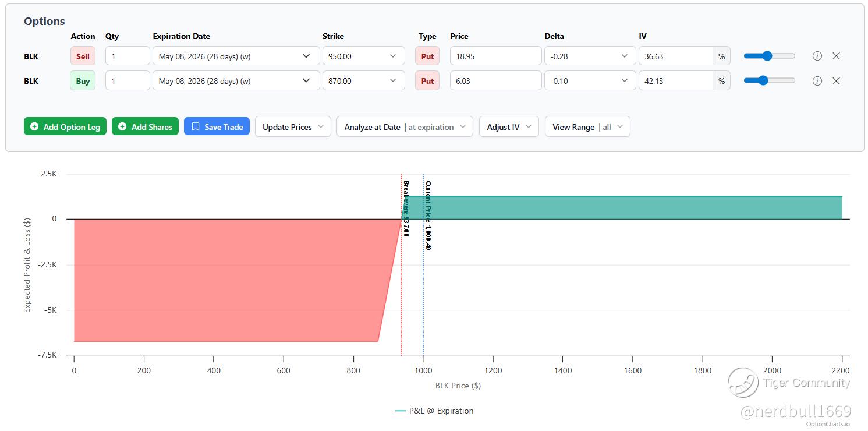This screenshot has height=431, width=868.
Task: Toggle Put type on the 870.00 leg
Action: (x=427, y=81)
